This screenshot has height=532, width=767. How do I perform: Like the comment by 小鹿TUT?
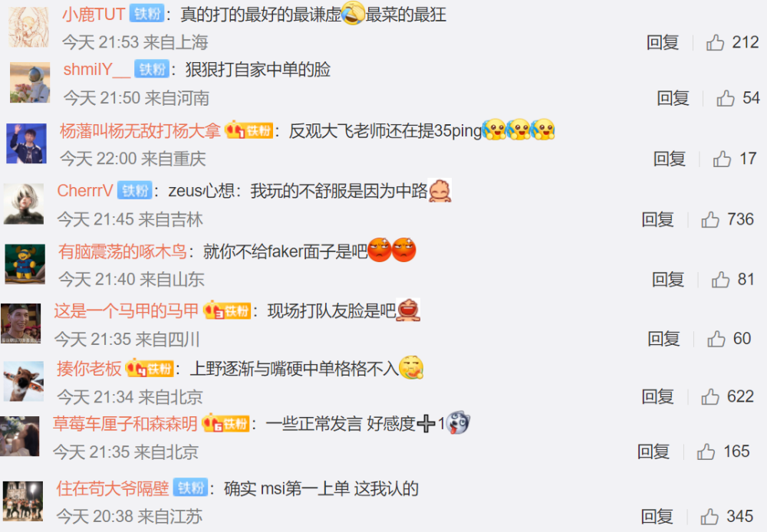pos(715,42)
